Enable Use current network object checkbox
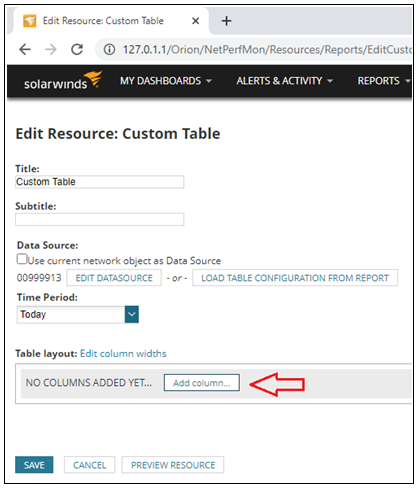 pyautogui.click(x=22, y=259)
